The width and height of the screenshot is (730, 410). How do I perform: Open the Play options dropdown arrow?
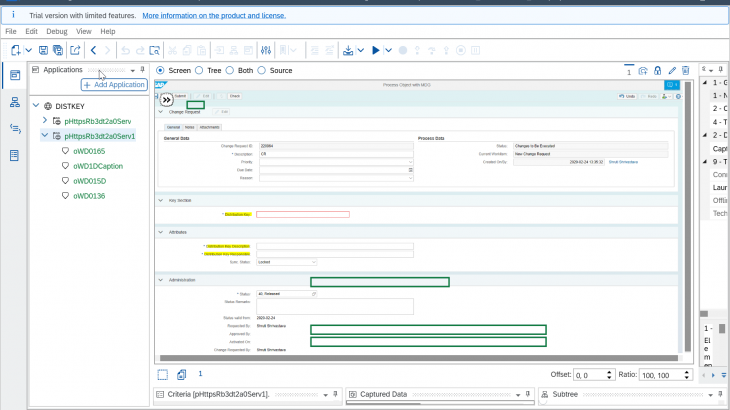[x=388, y=50]
